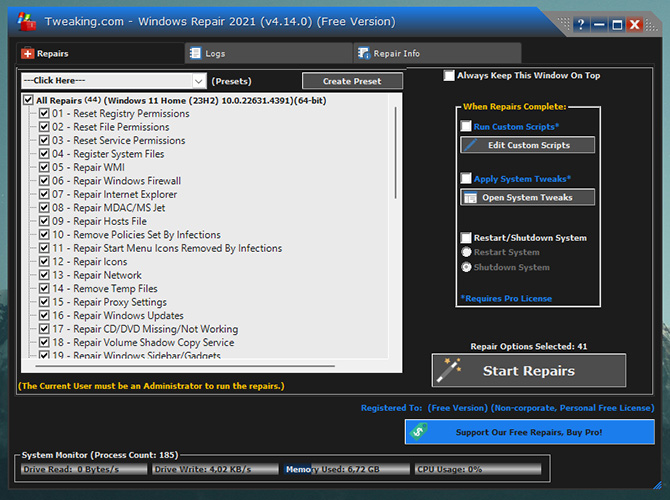Click the window icon on Open System Tweaks

tap(470, 197)
